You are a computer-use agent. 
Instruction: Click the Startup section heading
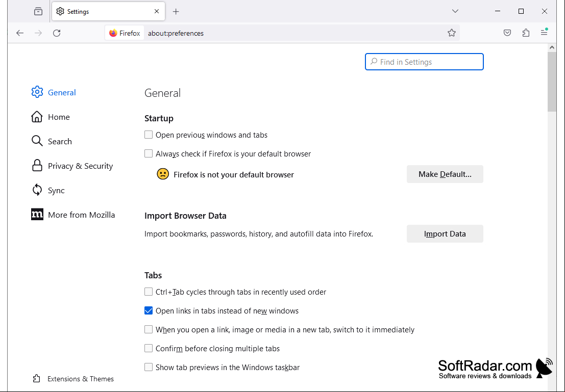pyautogui.click(x=159, y=118)
